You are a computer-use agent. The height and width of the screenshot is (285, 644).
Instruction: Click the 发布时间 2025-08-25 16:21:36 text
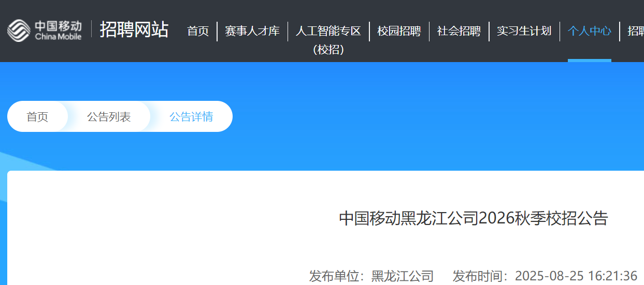coord(545,276)
